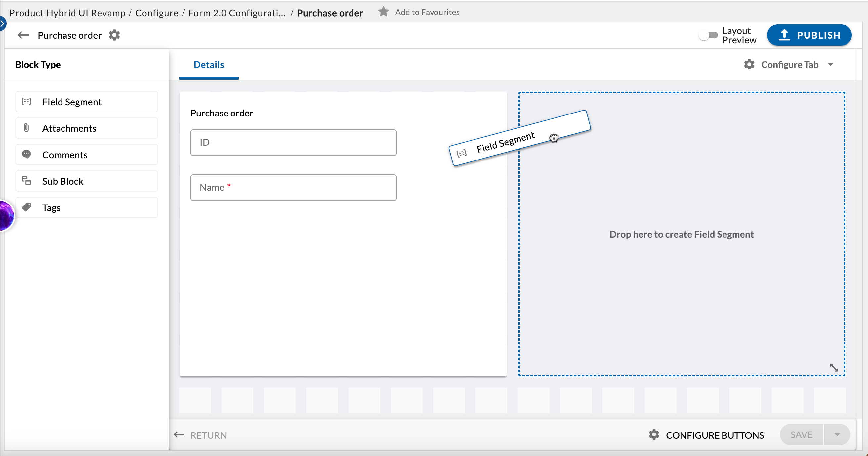This screenshot has height=456, width=868.
Task: Click the PUBLISH button
Action: tap(809, 35)
